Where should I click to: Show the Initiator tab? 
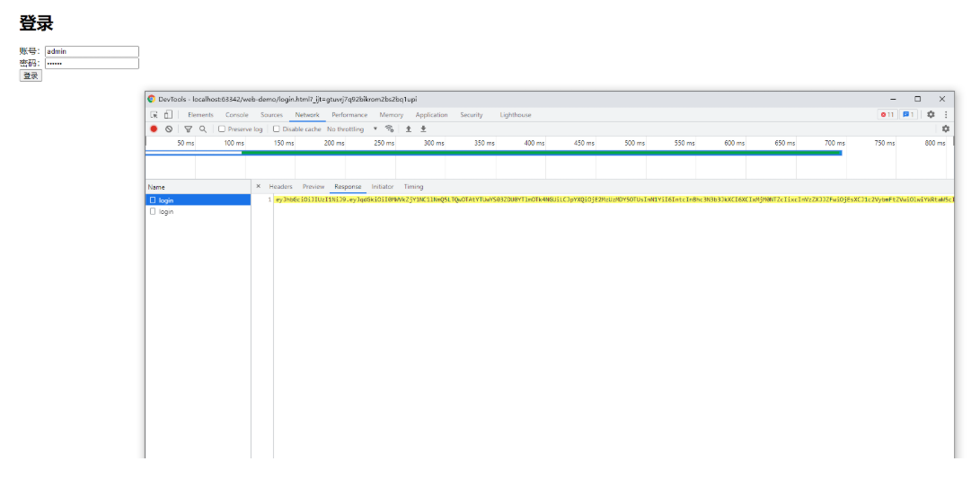383,186
